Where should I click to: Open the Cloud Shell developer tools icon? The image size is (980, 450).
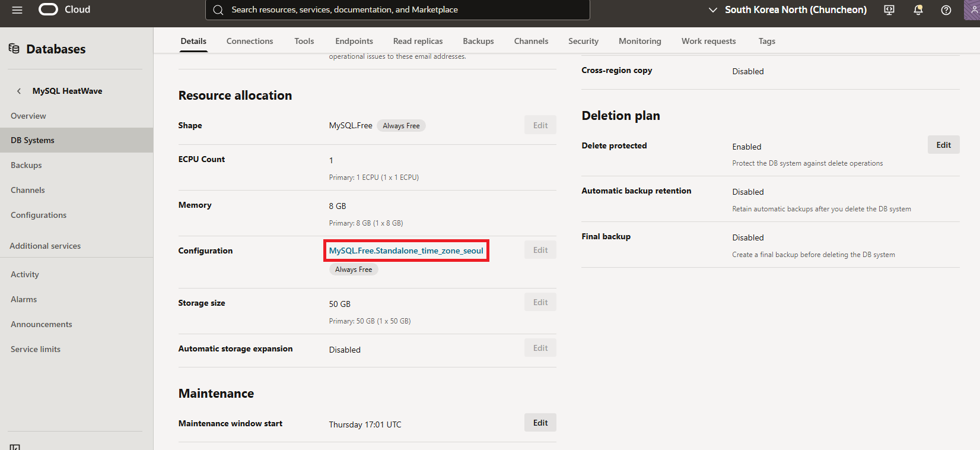[889, 10]
